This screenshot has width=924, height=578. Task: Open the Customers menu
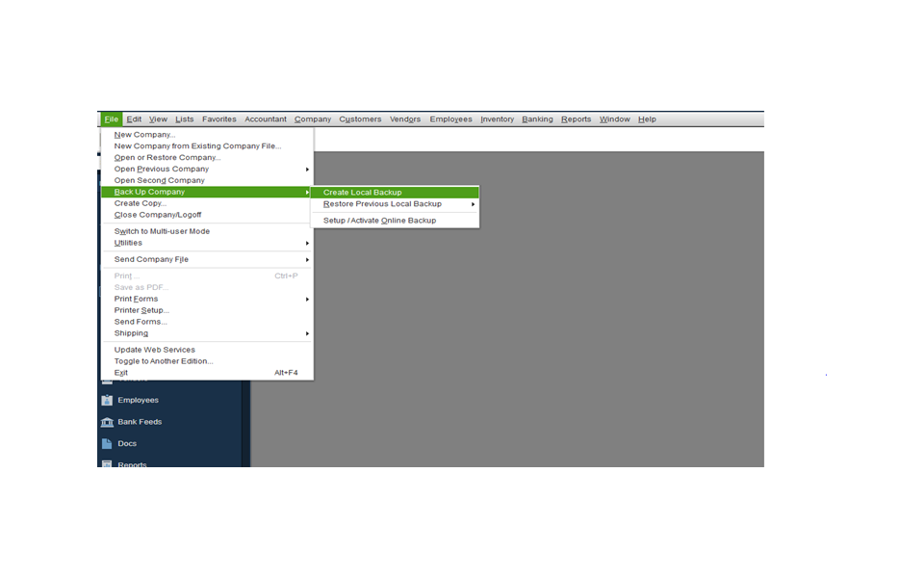(x=360, y=119)
